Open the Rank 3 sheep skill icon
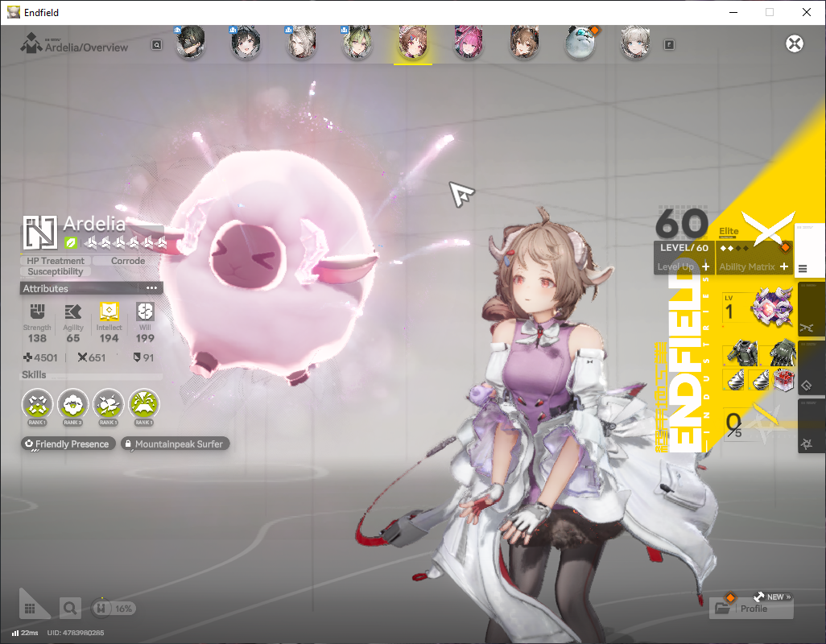The image size is (826, 644). pos(72,404)
